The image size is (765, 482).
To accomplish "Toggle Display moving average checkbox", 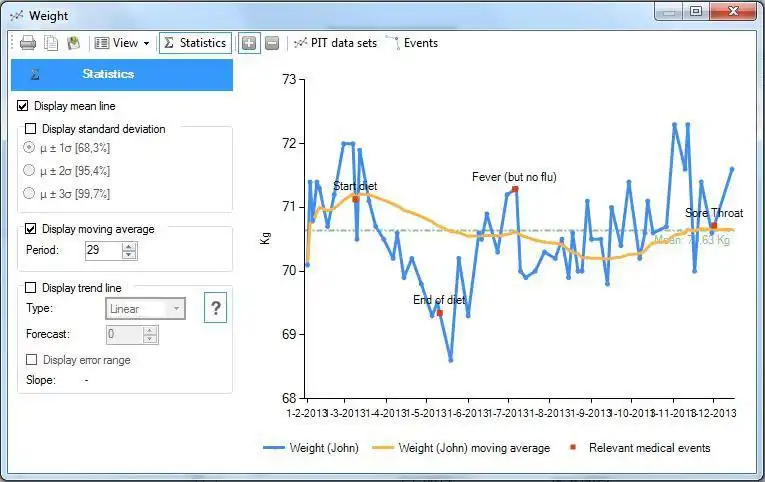I will click(x=30, y=229).
